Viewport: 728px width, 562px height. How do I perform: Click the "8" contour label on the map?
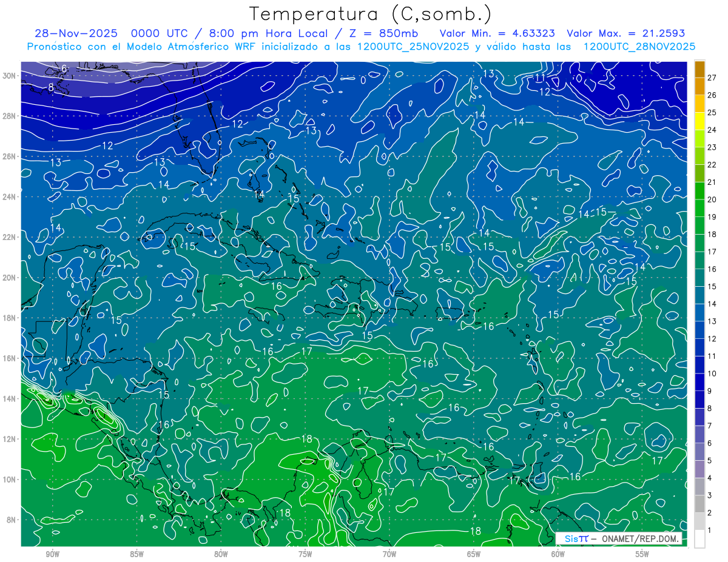[51, 87]
